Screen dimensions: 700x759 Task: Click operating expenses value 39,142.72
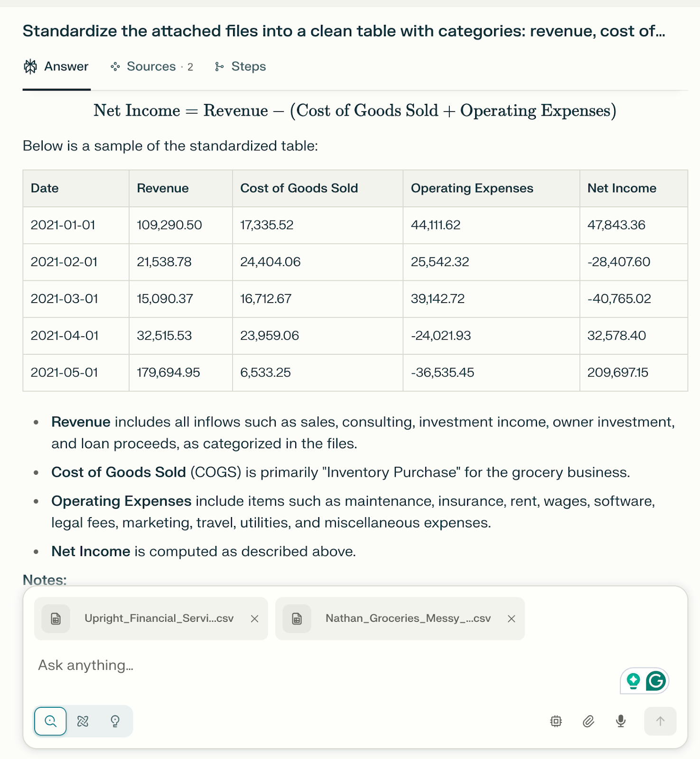(x=438, y=299)
